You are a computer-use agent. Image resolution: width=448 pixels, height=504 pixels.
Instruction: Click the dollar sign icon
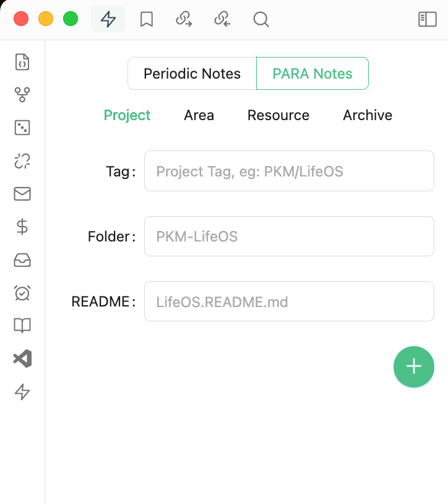coord(22,227)
